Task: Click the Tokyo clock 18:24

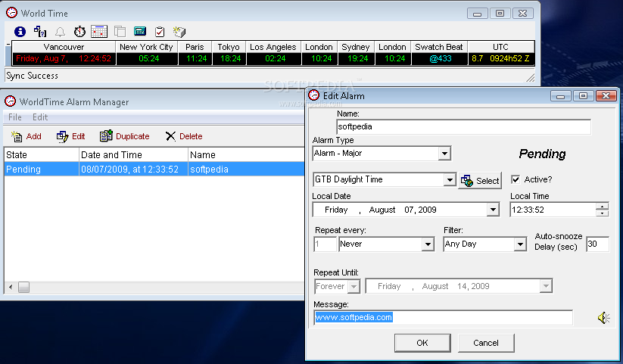Action: [230, 58]
